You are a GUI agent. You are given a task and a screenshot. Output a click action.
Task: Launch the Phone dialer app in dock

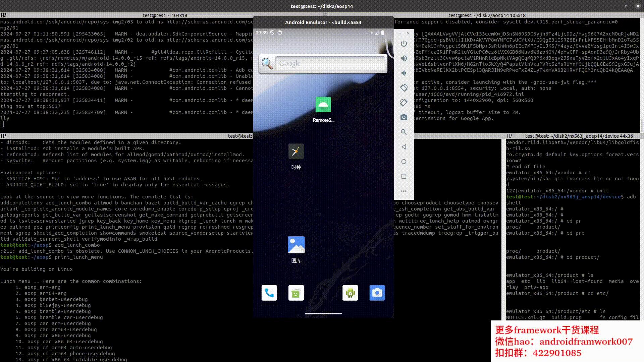pyautogui.click(x=269, y=293)
